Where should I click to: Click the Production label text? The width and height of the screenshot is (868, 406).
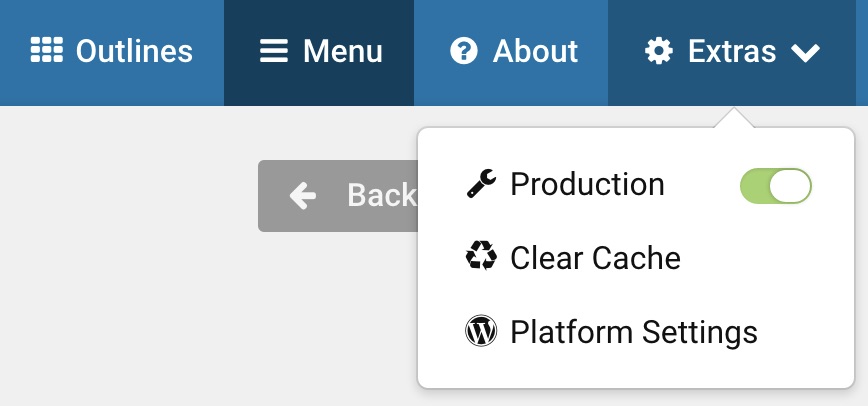[587, 184]
